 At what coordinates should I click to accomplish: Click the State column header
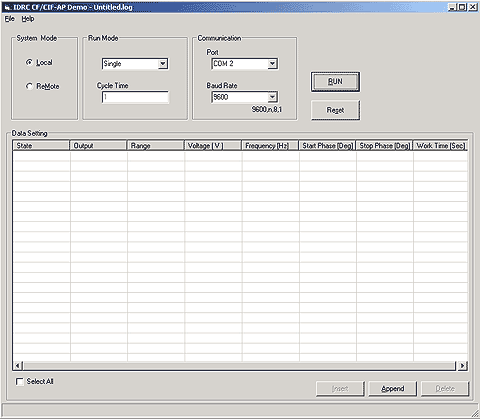[41, 146]
